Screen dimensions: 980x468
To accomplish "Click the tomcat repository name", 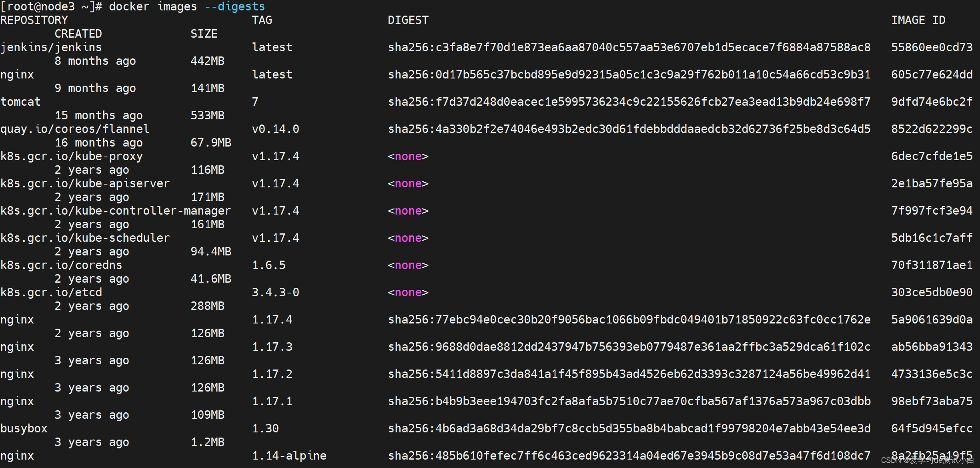I will tap(20, 102).
